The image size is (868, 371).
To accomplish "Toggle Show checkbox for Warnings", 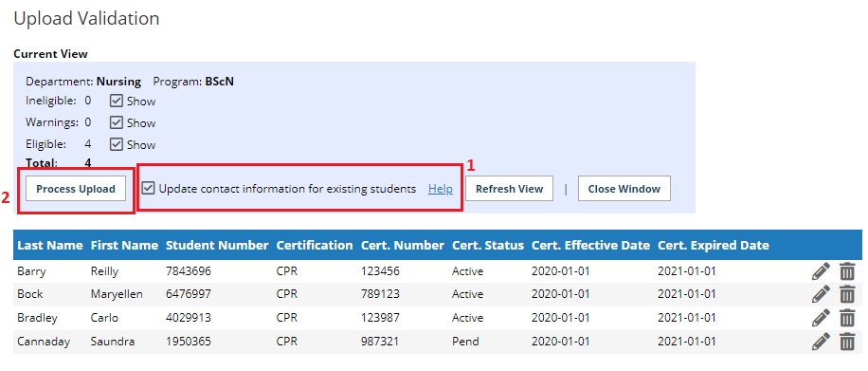I will click(116, 122).
